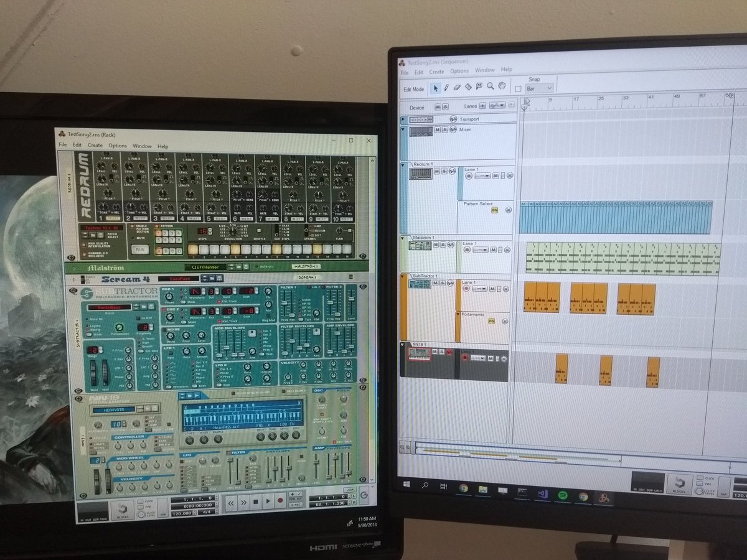Click Play in the Rack transport bar
The height and width of the screenshot is (560, 747).
click(267, 500)
